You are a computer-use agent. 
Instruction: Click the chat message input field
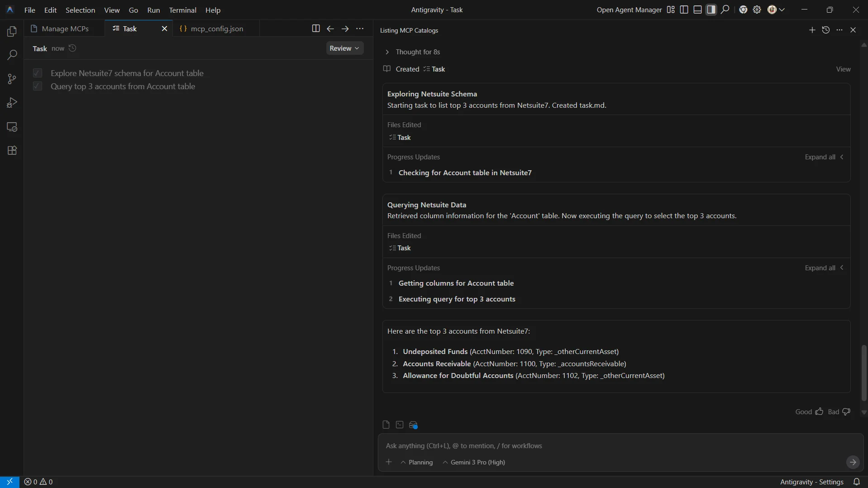click(611, 446)
